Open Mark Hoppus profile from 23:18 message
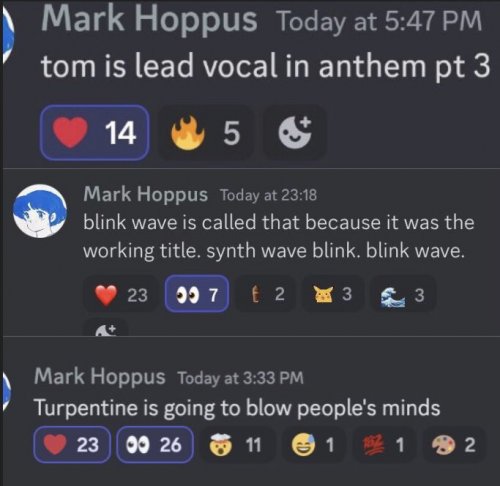The image size is (500, 486). pos(145,194)
